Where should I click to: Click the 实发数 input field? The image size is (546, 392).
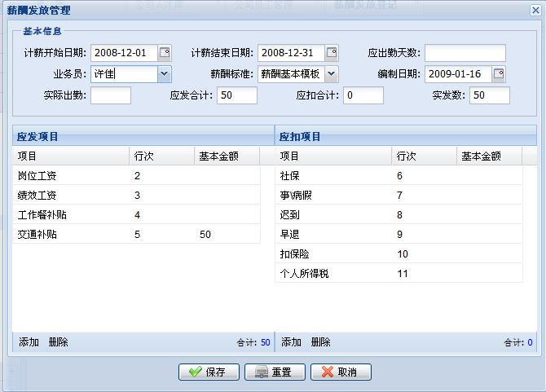click(490, 95)
